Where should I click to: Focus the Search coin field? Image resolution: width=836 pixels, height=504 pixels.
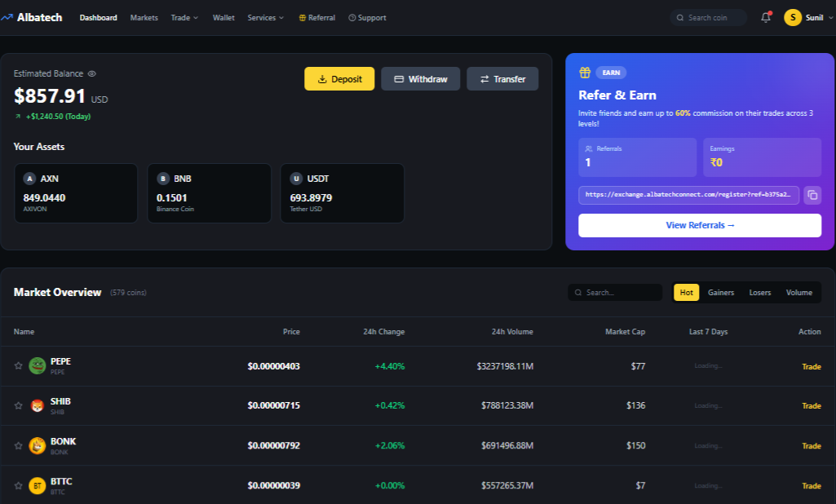coord(709,18)
